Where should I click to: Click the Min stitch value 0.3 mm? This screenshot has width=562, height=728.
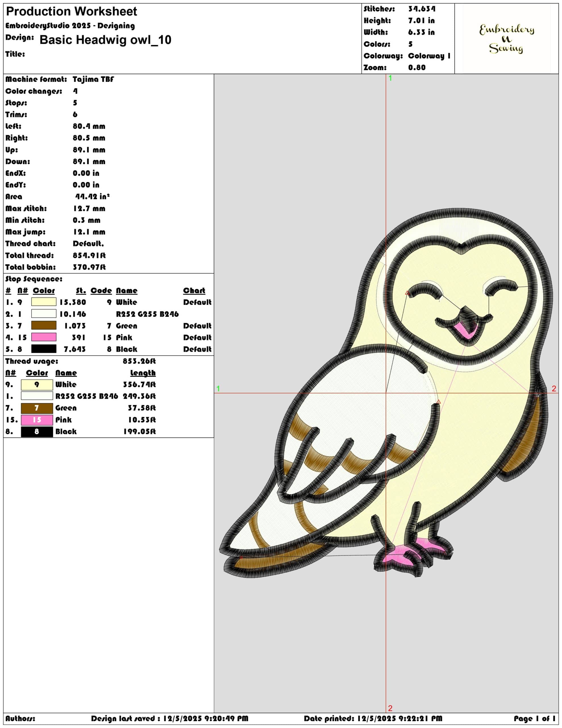(x=87, y=220)
